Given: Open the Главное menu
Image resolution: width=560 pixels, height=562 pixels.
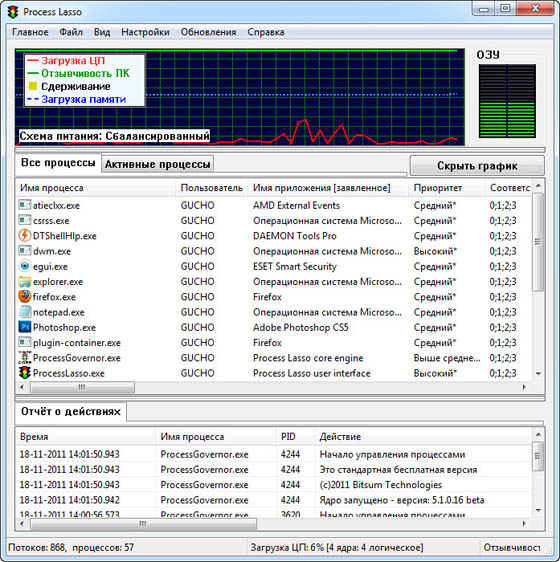Looking at the screenshot, I should pyautogui.click(x=30, y=32).
